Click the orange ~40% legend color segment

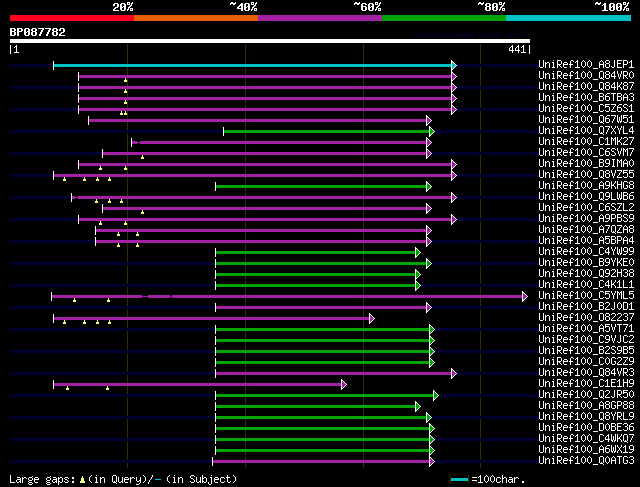click(x=195, y=18)
